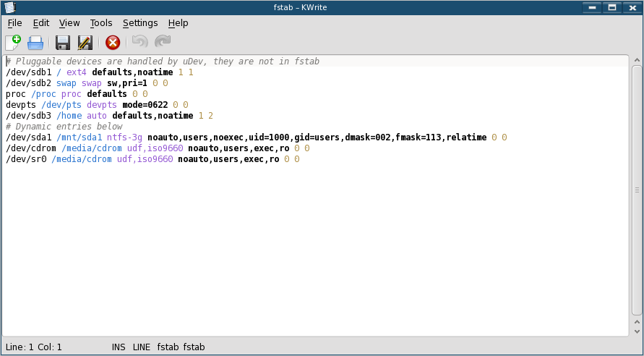Click the long 'noauto,users,noexec,uid=1000' options text
Image resolution: width=644 pixels, height=356 pixels.
point(317,137)
